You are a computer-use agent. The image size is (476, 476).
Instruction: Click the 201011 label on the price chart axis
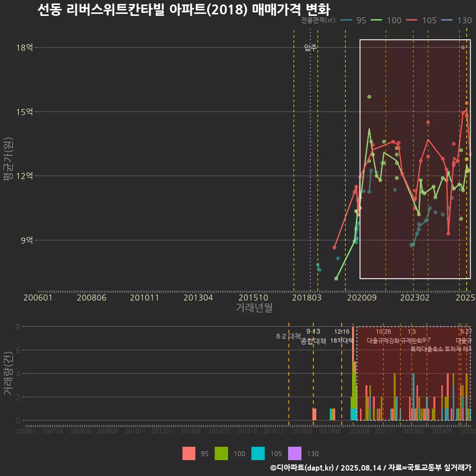tap(144, 297)
